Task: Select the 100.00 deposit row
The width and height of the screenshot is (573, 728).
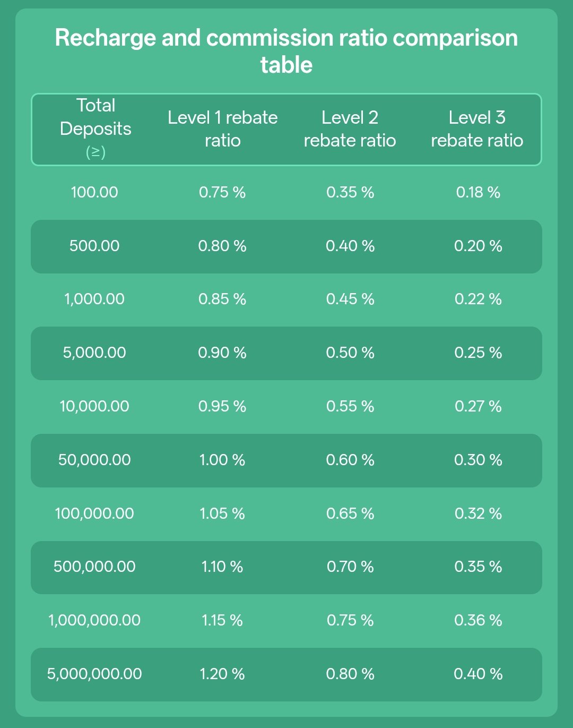Action: (286, 192)
